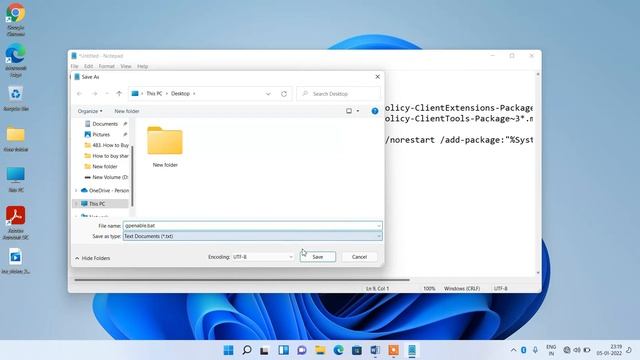Open the File name dropdown arrow
Screen dimensions: 640x360
point(379,226)
